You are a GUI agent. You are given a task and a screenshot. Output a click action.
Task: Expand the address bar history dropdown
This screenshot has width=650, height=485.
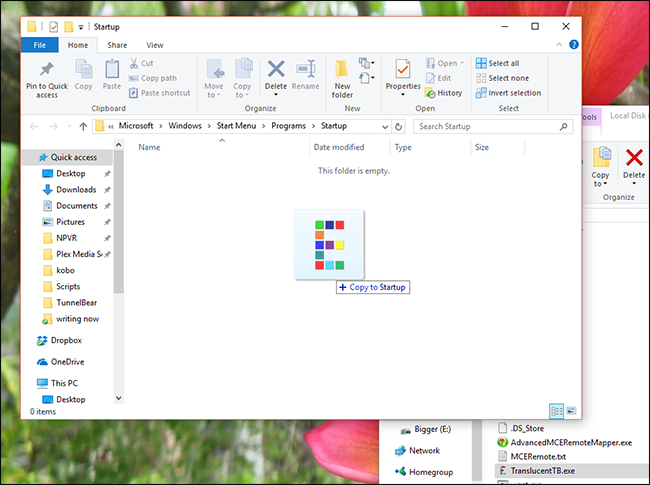385,127
